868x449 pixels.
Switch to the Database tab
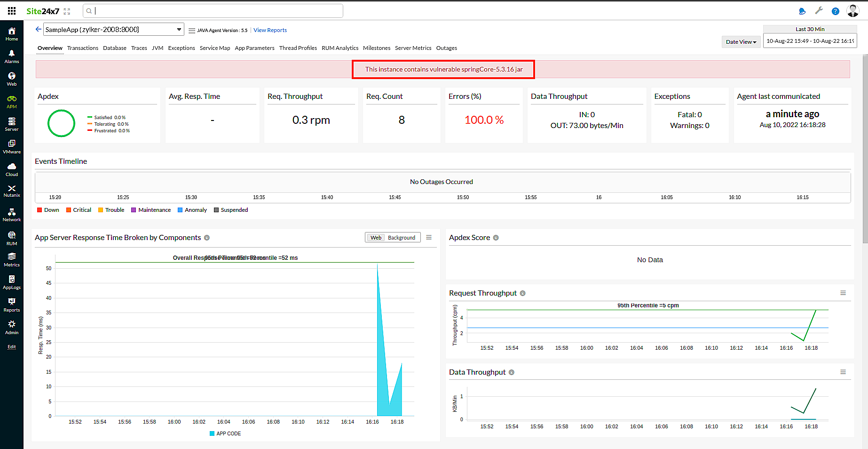tap(115, 48)
